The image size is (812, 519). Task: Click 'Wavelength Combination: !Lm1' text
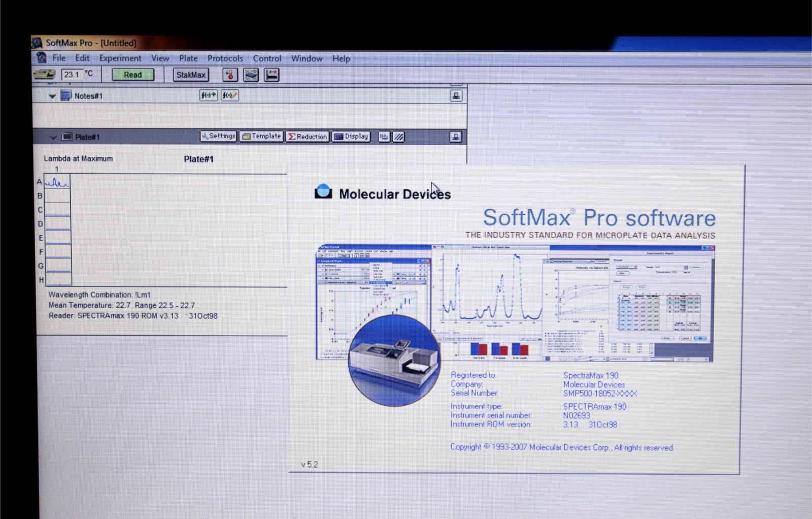click(x=99, y=295)
